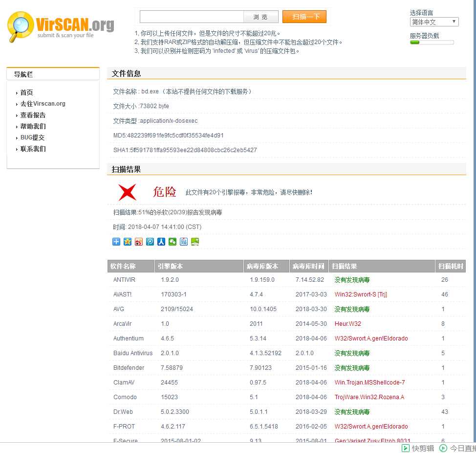
Task: Click the ANTIVIR engine name
Action: (x=124, y=280)
